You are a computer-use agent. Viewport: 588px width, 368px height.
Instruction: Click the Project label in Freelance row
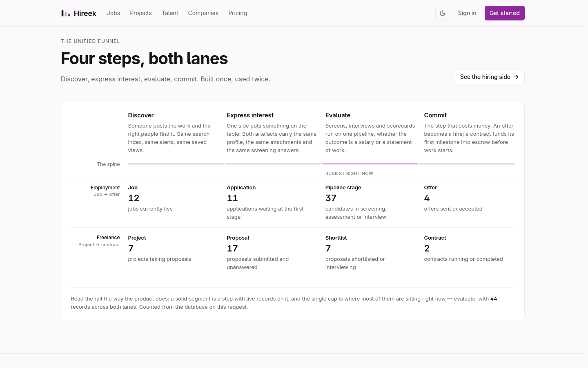[x=137, y=238]
